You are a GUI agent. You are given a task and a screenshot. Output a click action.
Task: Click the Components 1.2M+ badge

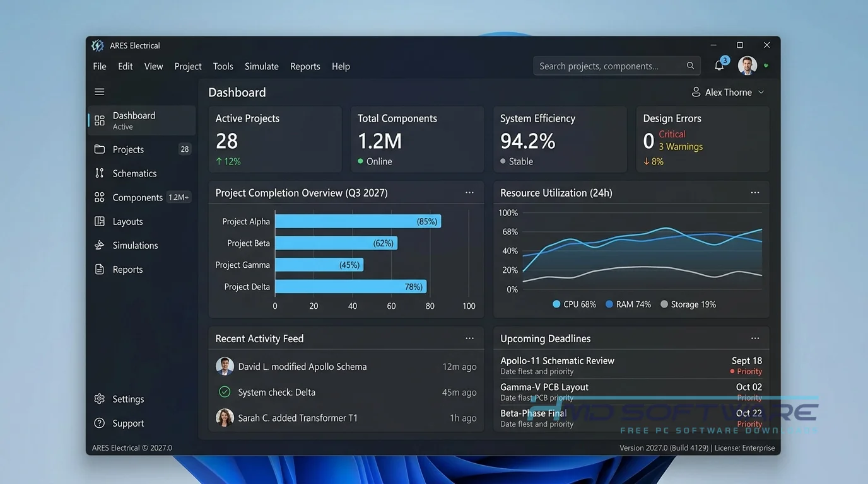(x=179, y=197)
